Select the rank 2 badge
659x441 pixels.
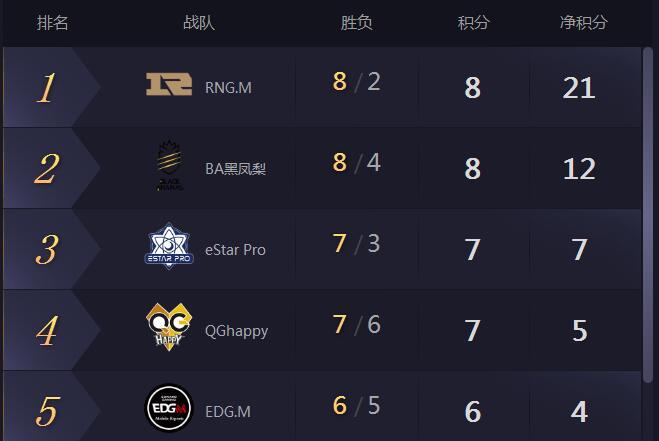point(45,169)
